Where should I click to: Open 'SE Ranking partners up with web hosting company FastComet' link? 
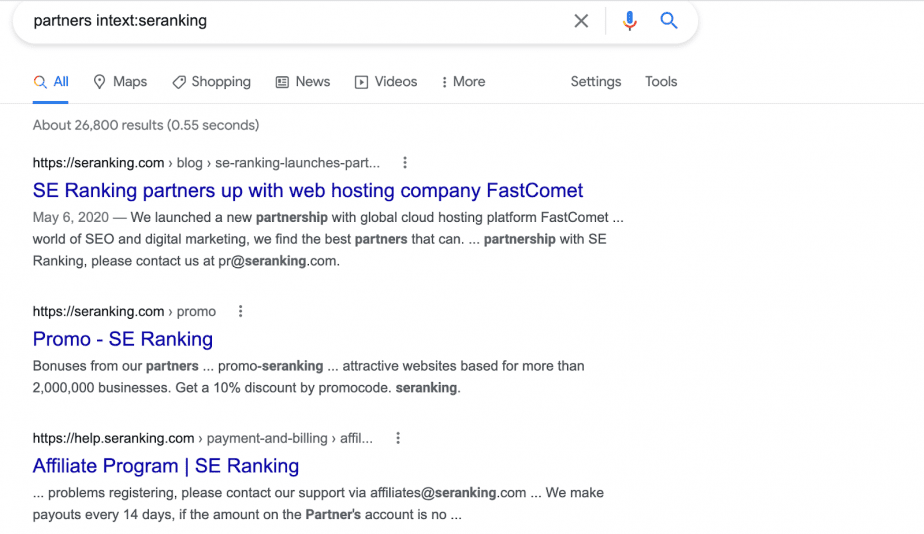coord(308,190)
